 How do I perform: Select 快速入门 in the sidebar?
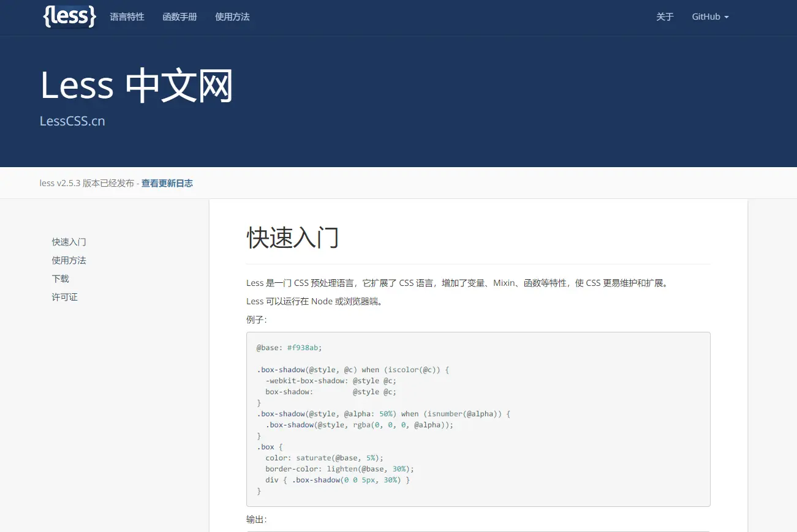69,242
